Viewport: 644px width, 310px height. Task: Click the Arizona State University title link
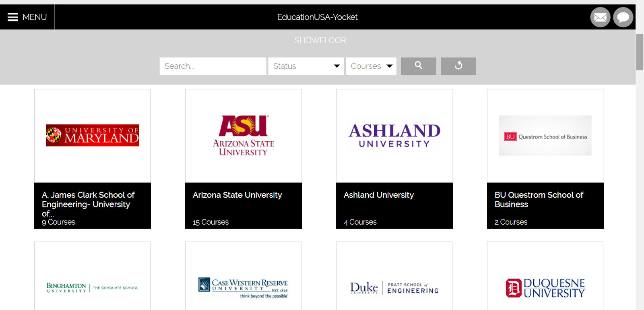pyautogui.click(x=237, y=195)
